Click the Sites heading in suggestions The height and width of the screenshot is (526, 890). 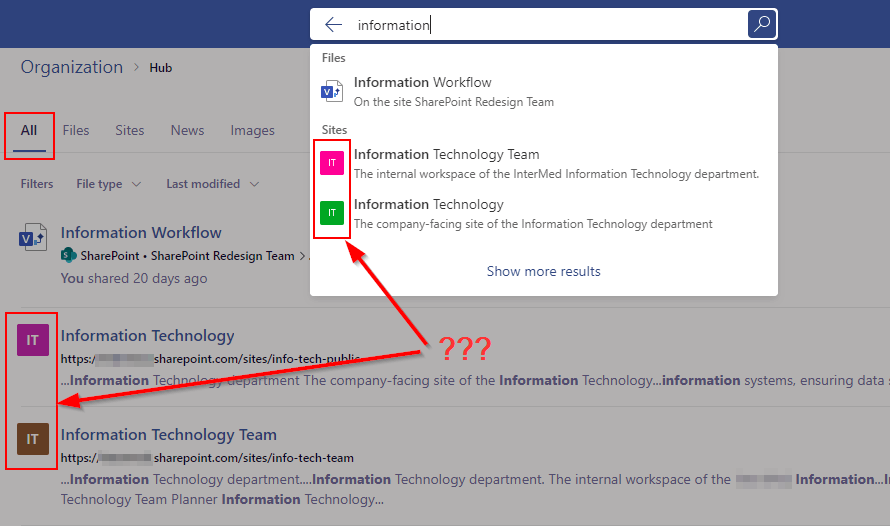tap(334, 130)
